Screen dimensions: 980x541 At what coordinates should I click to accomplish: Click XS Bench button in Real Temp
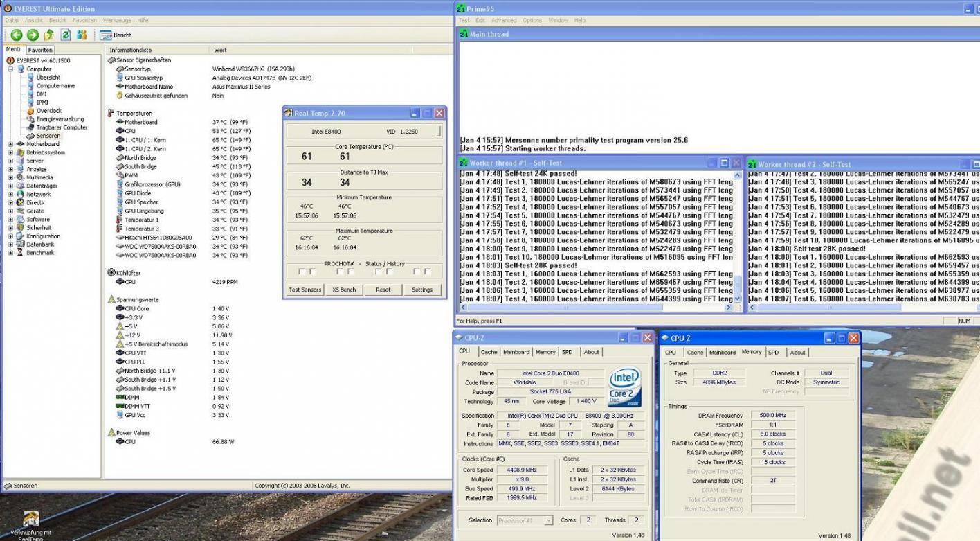pyautogui.click(x=344, y=290)
